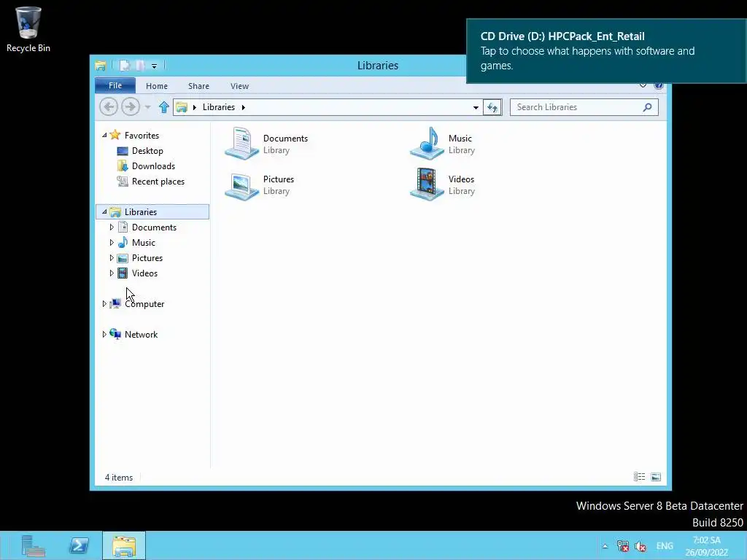This screenshot has height=560, width=747.
Task: Click the Help icon on the ribbon
Action: coord(659,86)
